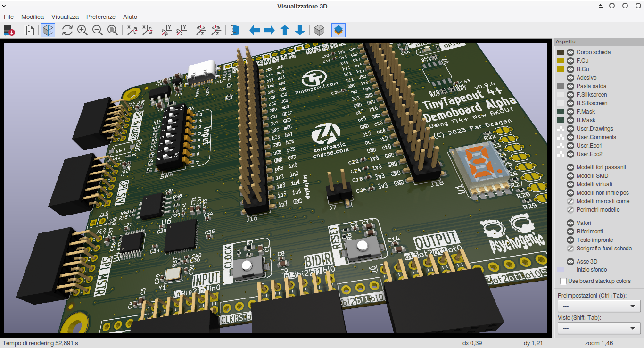Click the reload board icon
The height and width of the screenshot is (348, 644).
(x=67, y=31)
